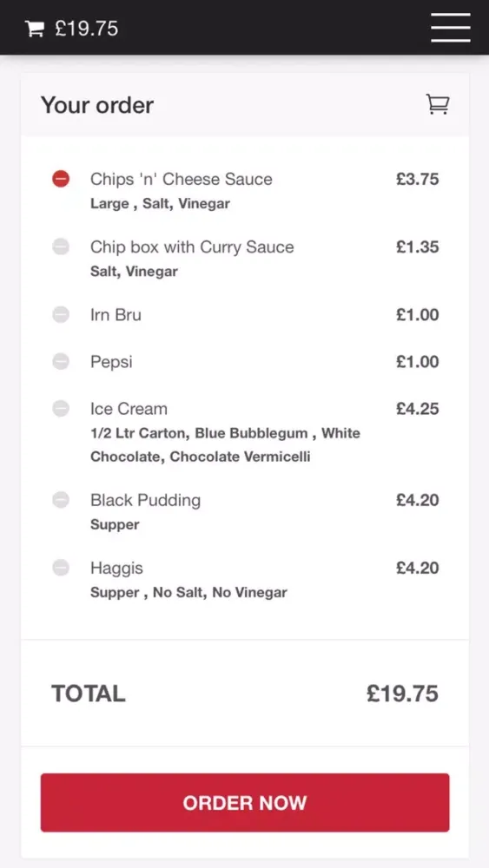Click the ORDER NOW button
This screenshot has height=868, width=489.
245,803
